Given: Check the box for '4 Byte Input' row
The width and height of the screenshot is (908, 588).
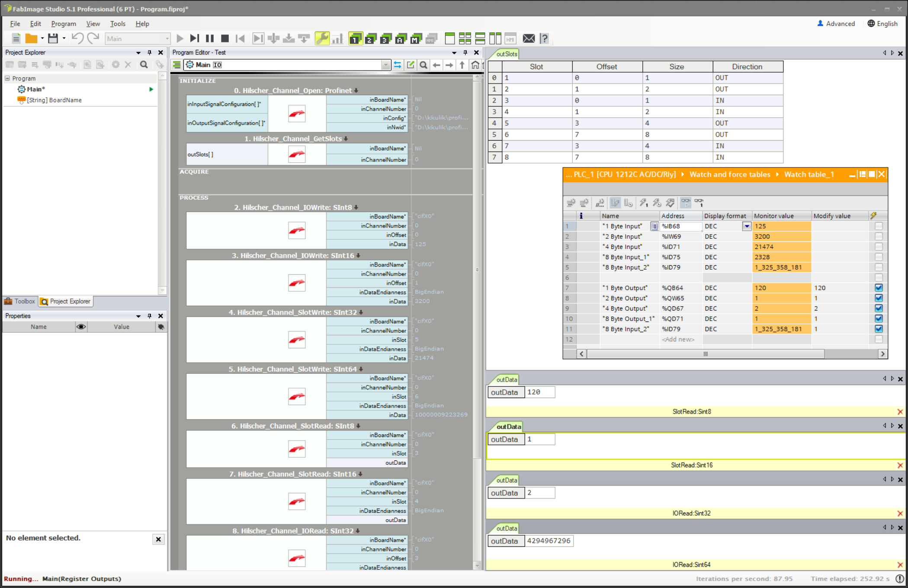Looking at the screenshot, I should 879,247.
